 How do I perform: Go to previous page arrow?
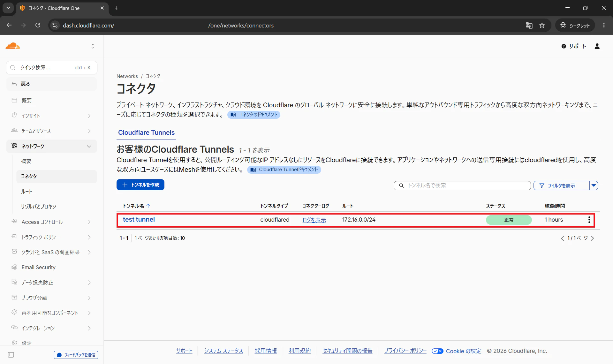563,238
